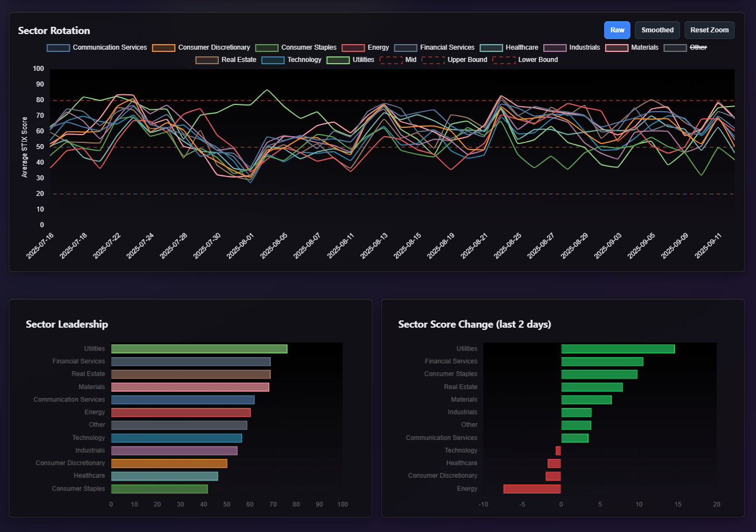Switch chart to Smoothed mode

pyautogui.click(x=657, y=30)
